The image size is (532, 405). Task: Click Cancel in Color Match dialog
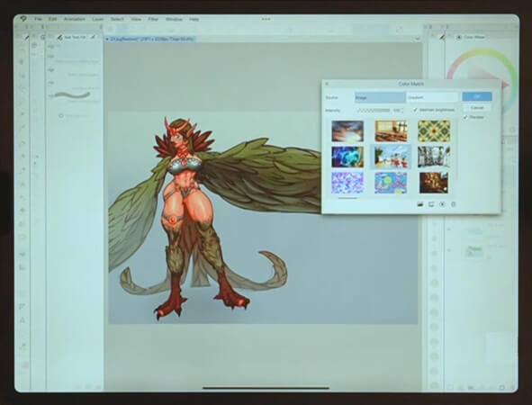point(477,107)
